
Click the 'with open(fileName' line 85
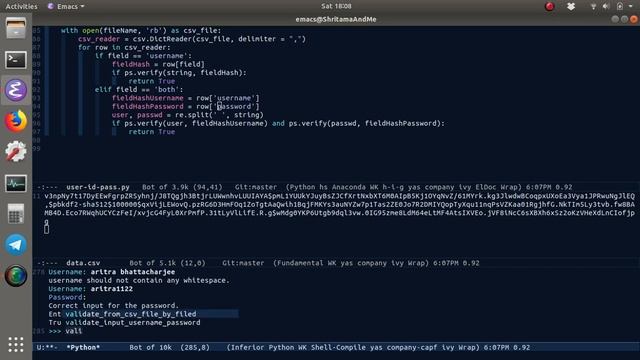coord(141,31)
